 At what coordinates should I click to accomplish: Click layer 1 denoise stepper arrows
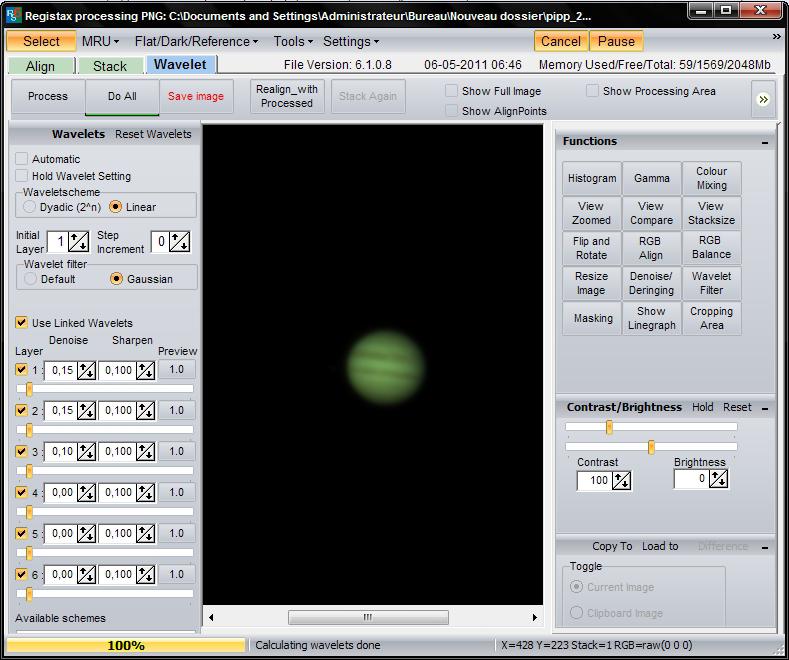point(87,371)
